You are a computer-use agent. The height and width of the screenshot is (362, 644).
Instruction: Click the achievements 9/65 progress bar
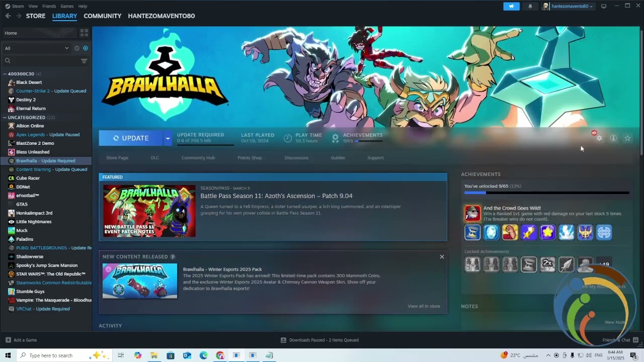[x=547, y=193]
